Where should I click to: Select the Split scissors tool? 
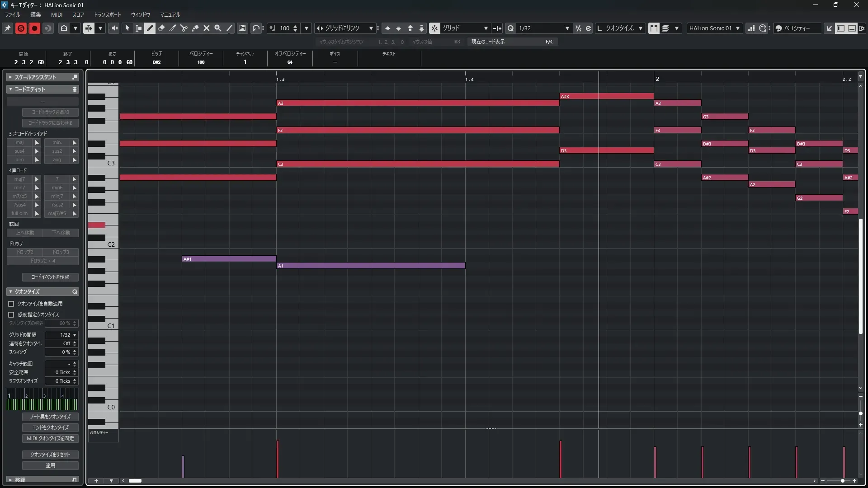[x=184, y=28]
